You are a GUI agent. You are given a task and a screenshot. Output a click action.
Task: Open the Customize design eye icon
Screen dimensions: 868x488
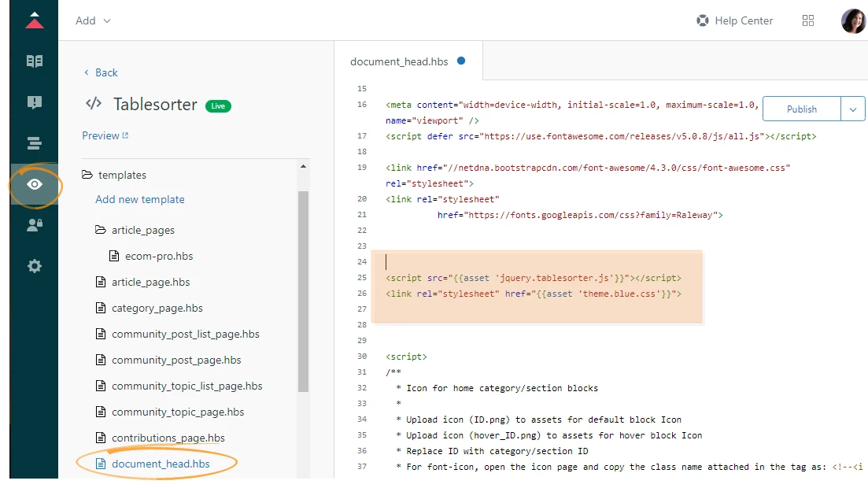pos(35,184)
